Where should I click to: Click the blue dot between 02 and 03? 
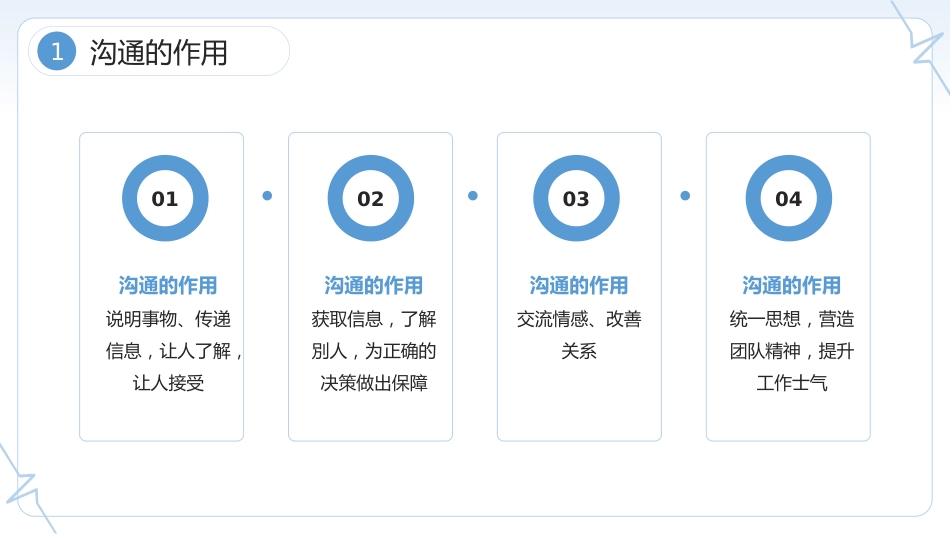pos(473,196)
